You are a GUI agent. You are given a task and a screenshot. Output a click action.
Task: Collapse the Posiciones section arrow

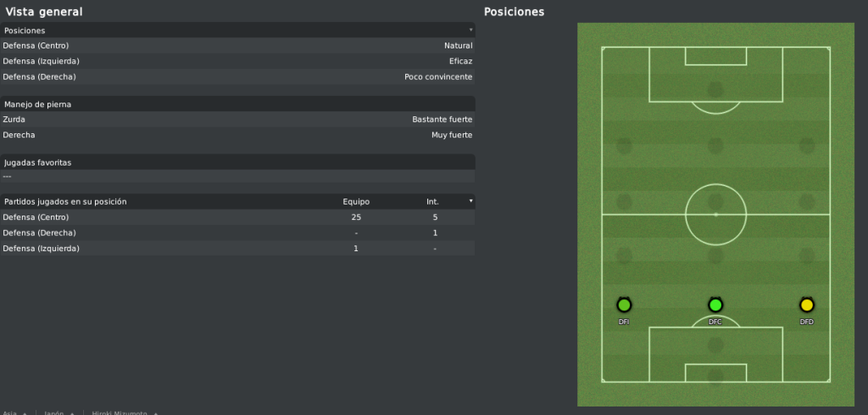tap(471, 30)
